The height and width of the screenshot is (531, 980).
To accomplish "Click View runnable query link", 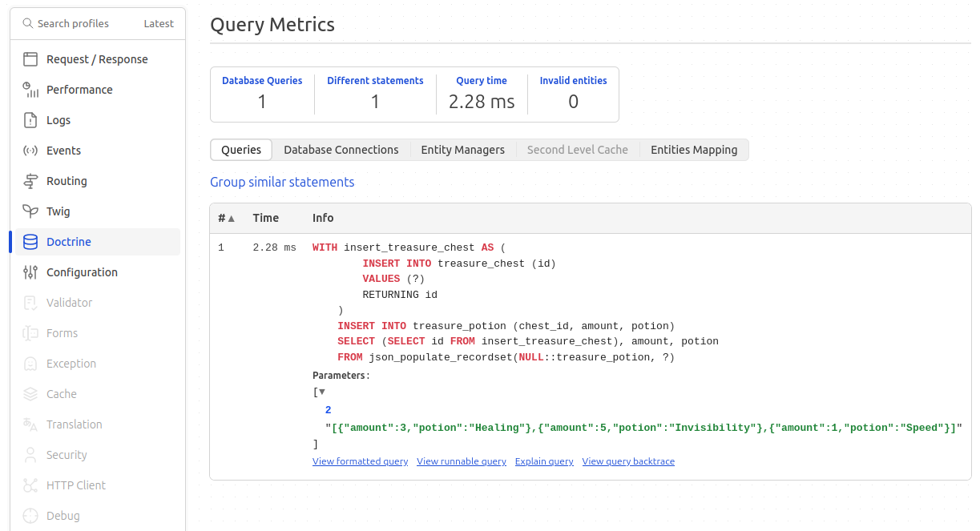I will tap(462, 461).
